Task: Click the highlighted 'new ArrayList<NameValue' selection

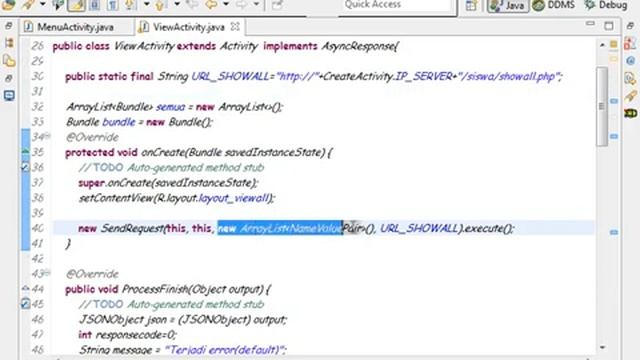Action: pyautogui.click(x=280, y=228)
